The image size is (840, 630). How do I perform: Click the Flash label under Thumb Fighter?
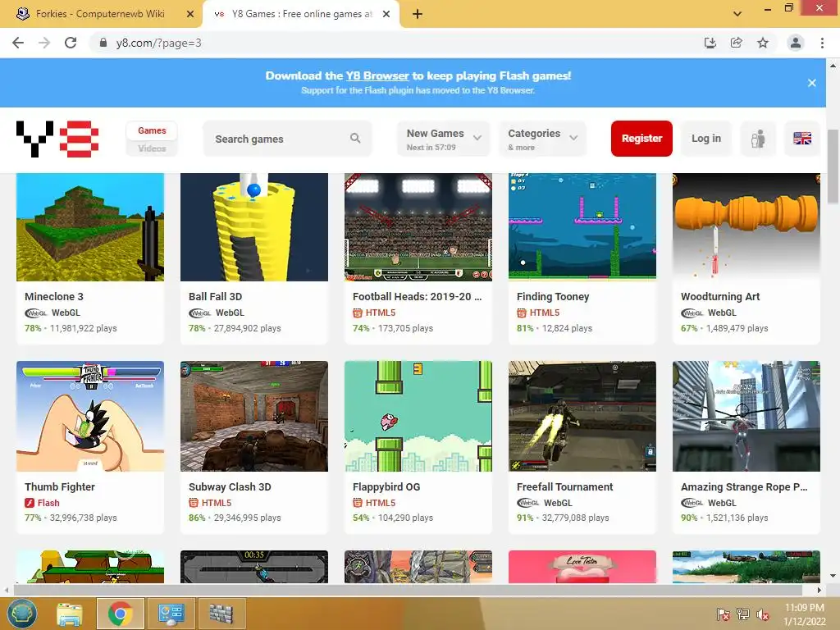48,503
